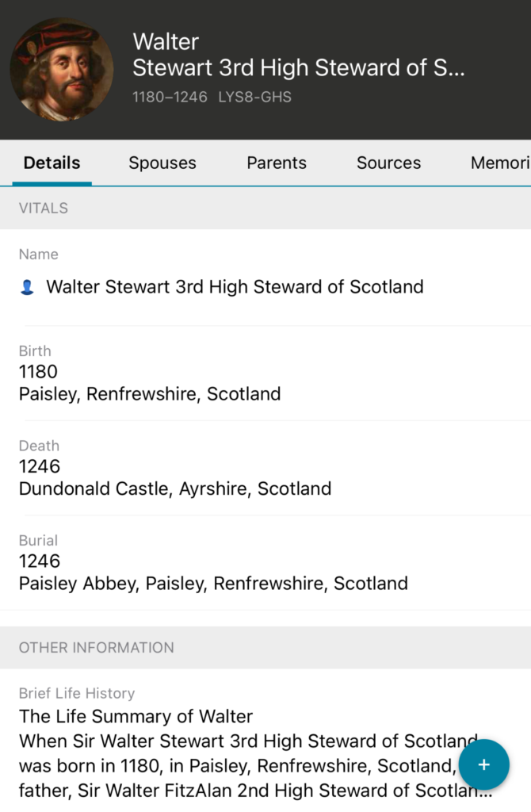Open the Parents tab
The image size is (531, 812).
pyautogui.click(x=277, y=163)
